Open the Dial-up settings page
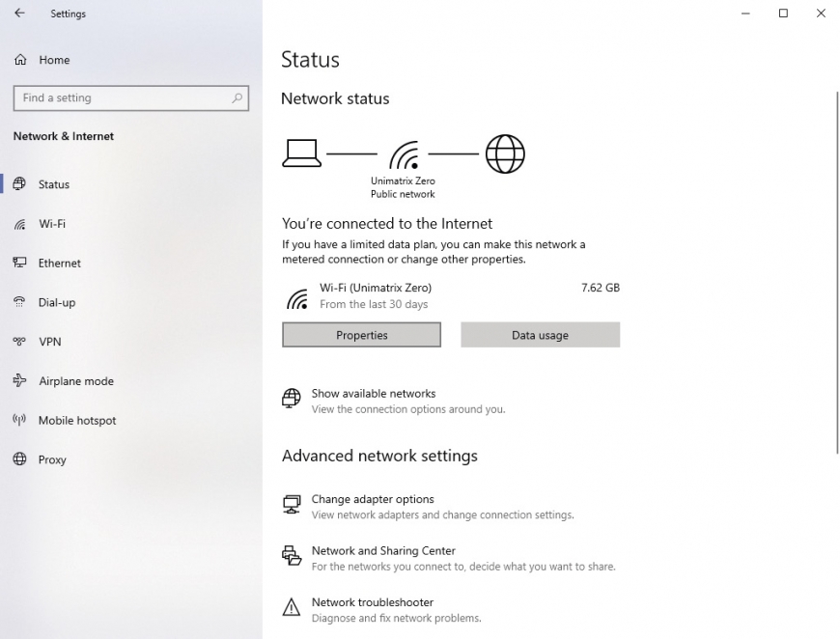The image size is (840, 639). pyautogui.click(x=57, y=303)
